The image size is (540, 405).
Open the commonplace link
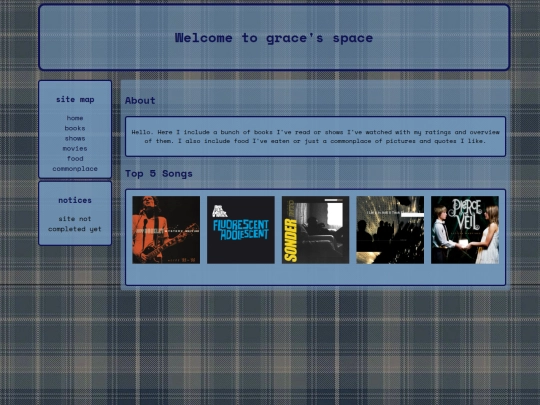click(x=75, y=169)
